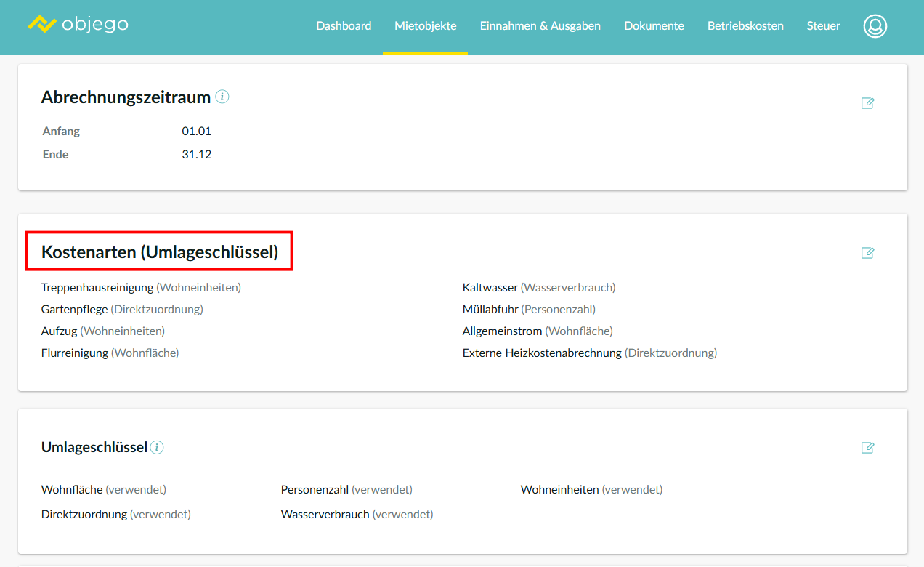
Task: Open the user profile icon
Action: tap(875, 26)
